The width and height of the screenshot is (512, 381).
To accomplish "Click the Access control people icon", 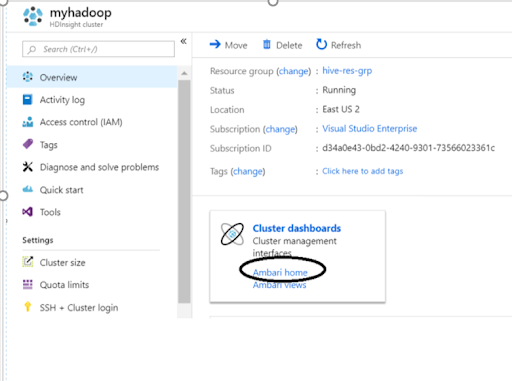I will pyautogui.click(x=28, y=122).
